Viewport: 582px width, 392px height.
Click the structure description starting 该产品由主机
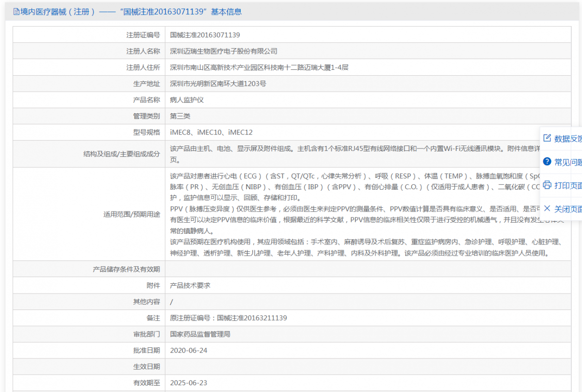tap(354, 154)
